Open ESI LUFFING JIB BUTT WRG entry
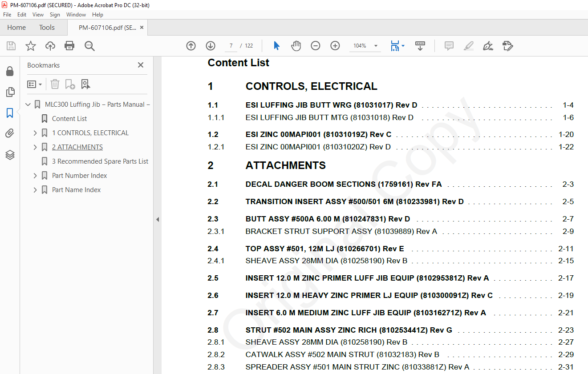588x374 pixels. click(332, 105)
